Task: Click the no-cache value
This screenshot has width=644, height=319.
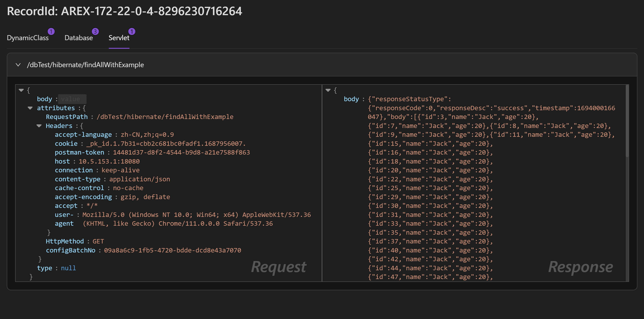Action: (128, 188)
